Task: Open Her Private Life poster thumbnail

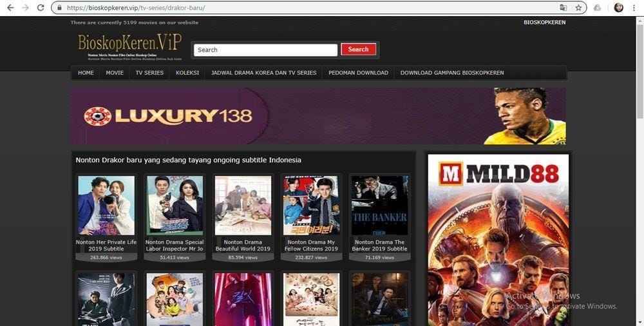Action: pos(106,206)
